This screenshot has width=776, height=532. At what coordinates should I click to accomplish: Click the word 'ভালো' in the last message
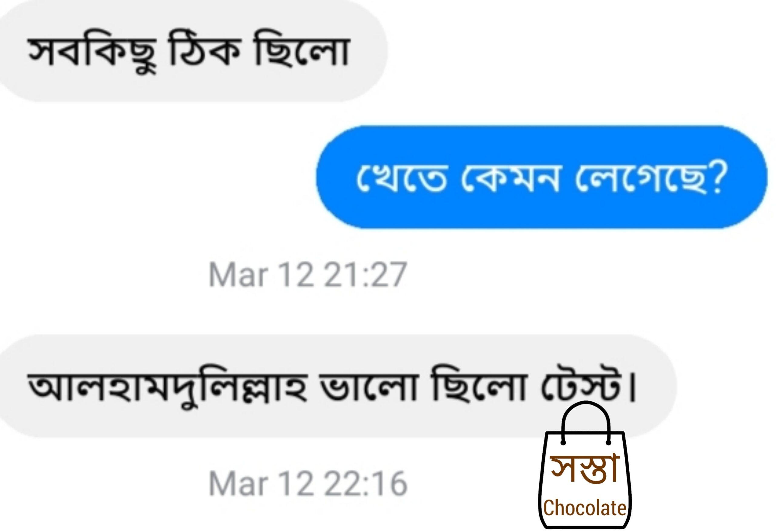click(369, 387)
